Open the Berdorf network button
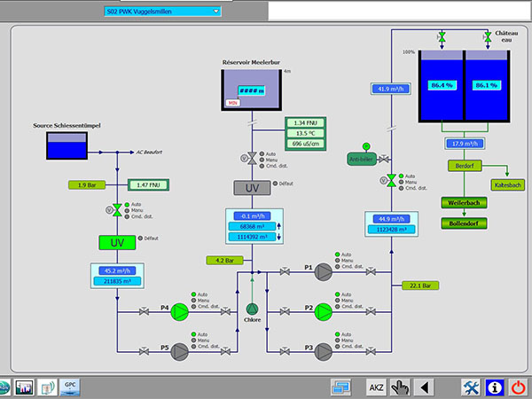The height and width of the screenshot is (399, 532). click(x=465, y=166)
